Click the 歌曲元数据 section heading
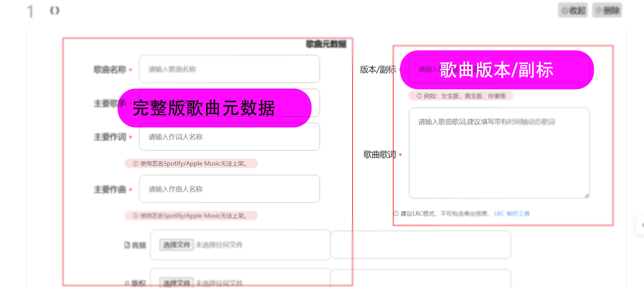Screen dimensions: 644x288 [x=326, y=44]
